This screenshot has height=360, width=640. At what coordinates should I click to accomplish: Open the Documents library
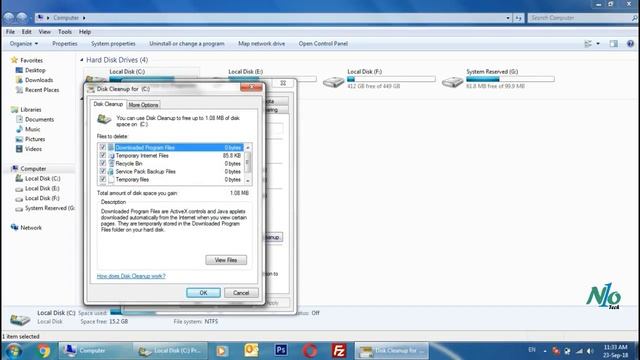39,120
